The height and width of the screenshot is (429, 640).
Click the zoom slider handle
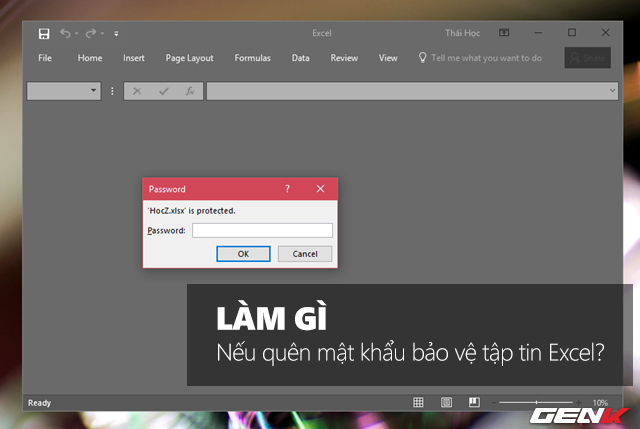[536, 402]
